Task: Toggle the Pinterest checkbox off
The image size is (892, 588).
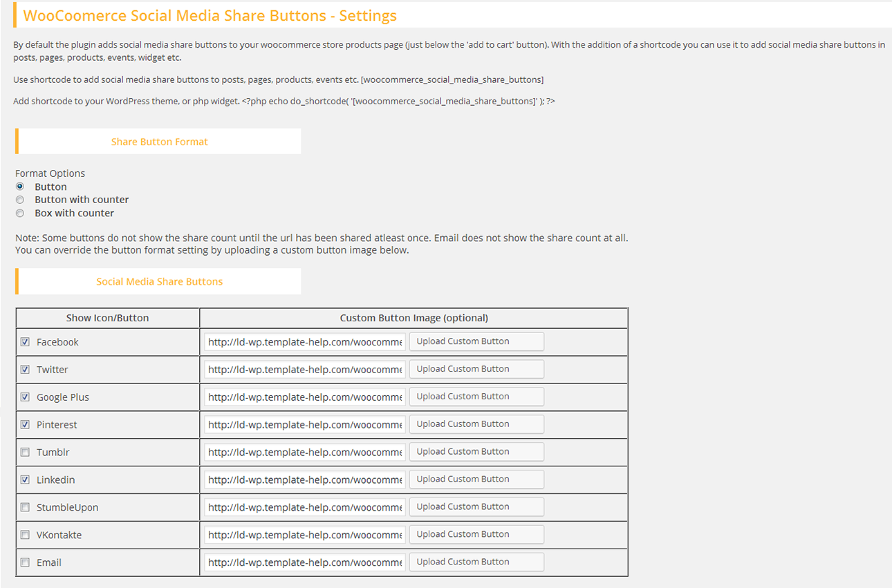Action: (25, 425)
